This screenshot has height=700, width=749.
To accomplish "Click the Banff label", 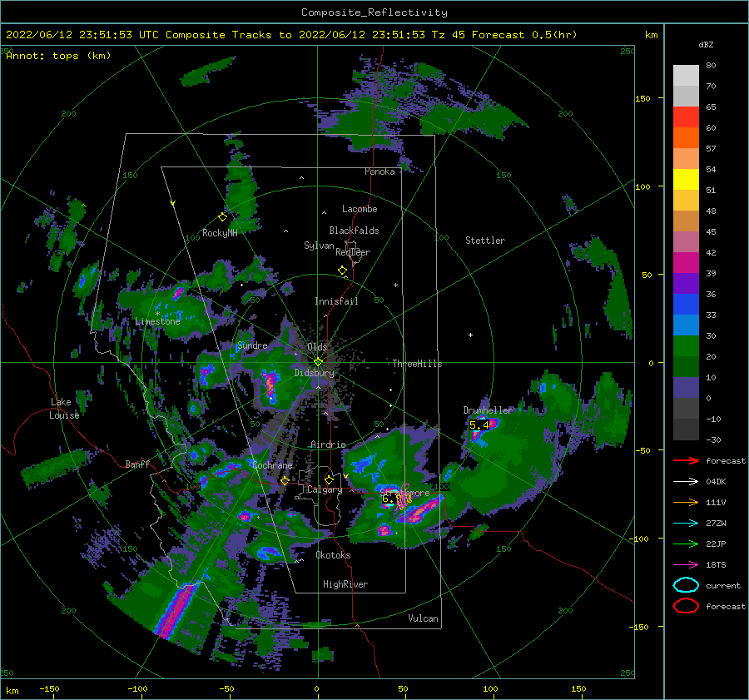I will click(137, 464).
